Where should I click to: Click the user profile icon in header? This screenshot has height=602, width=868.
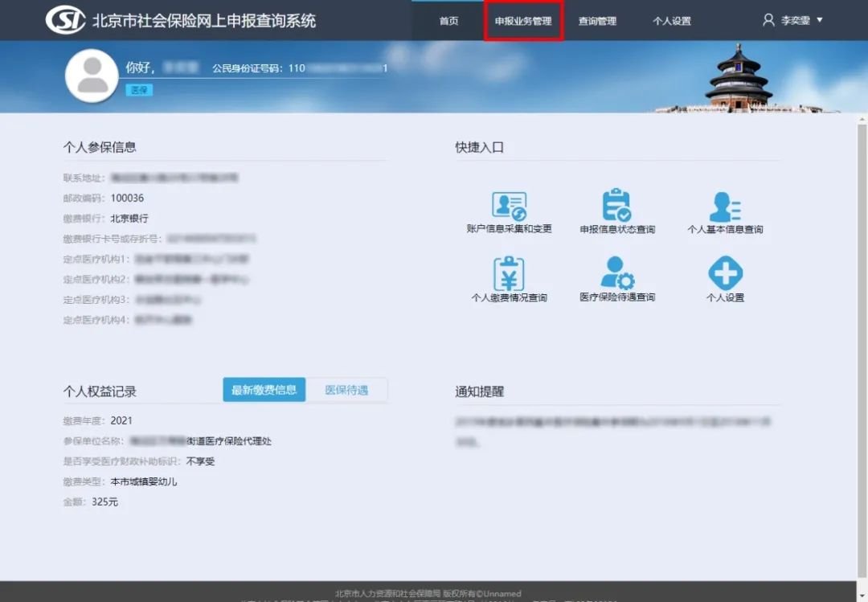click(x=768, y=20)
